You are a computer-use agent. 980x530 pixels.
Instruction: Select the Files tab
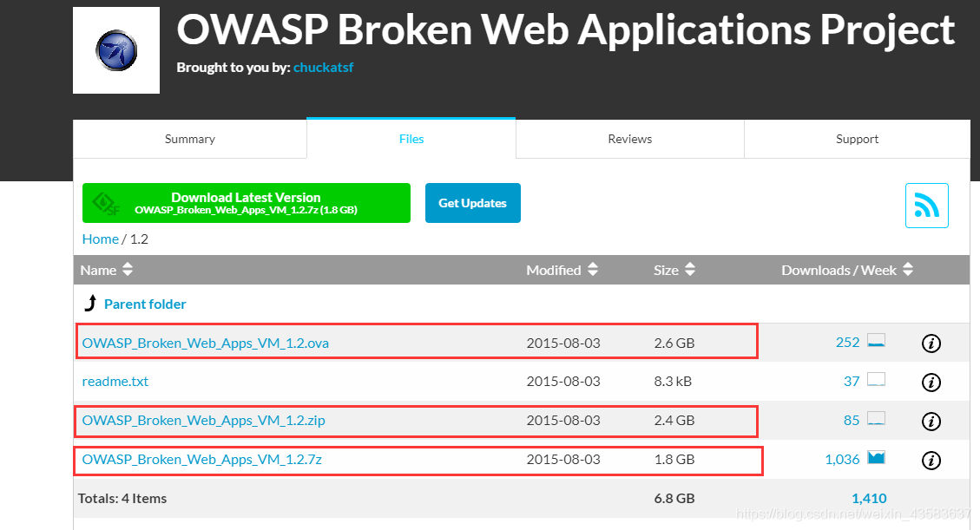click(x=411, y=139)
